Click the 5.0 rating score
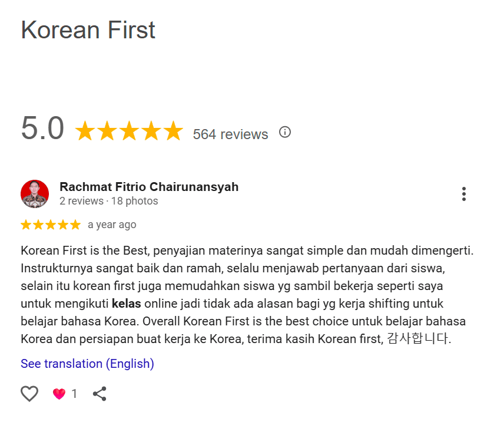504x425 pixels. click(x=42, y=129)
